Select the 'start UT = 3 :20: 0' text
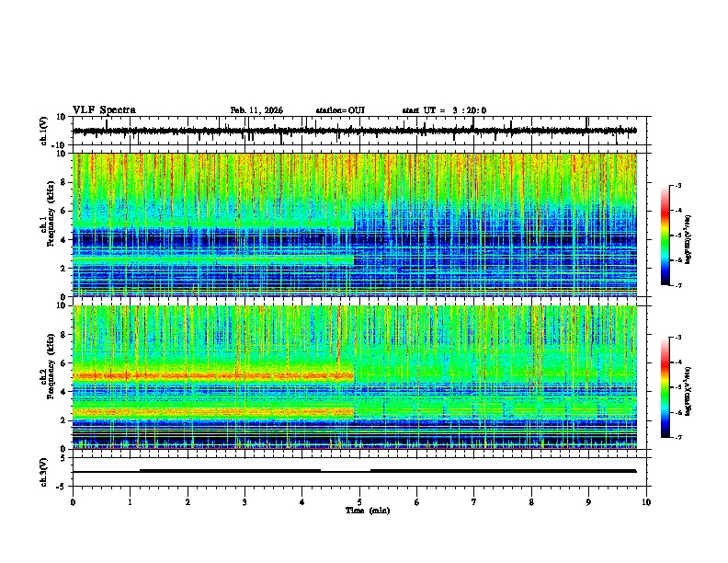This screenshot has width=728, height=563. pos(444,110)
